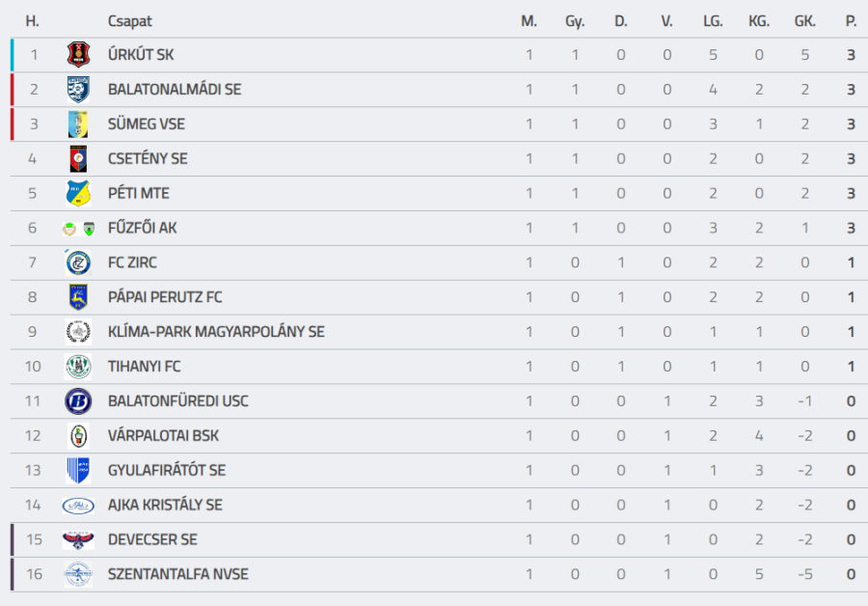Click the Balatonalmádi SE club logo

(78, 90)
